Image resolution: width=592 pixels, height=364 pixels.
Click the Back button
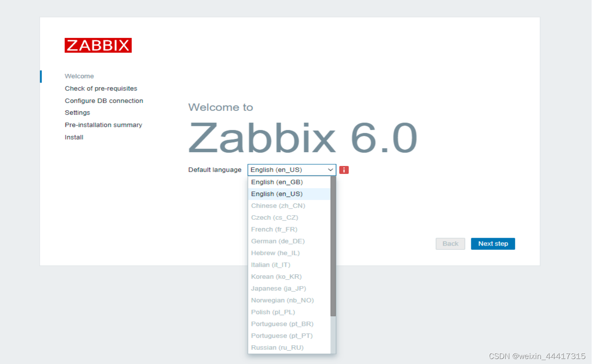[450, 244]
